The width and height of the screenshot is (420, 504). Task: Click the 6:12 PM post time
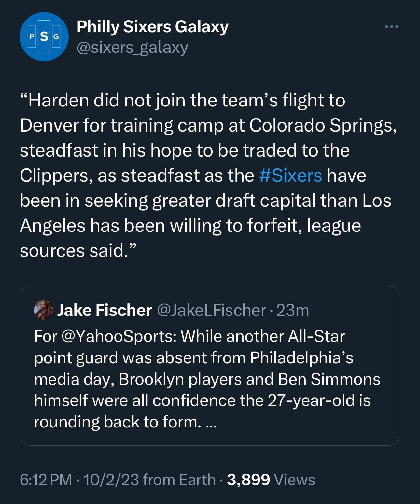click(46, 480)
